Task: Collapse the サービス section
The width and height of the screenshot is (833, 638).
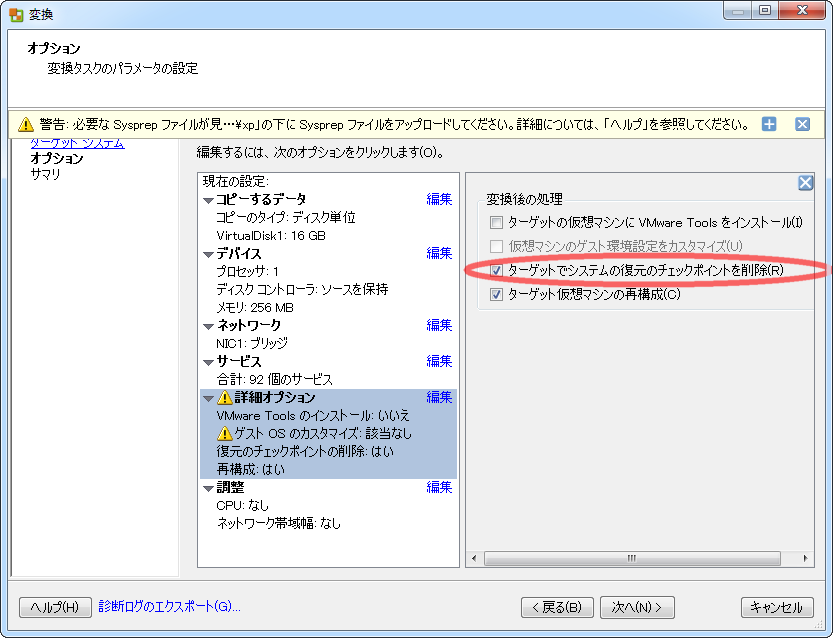Action: point(208,362)
